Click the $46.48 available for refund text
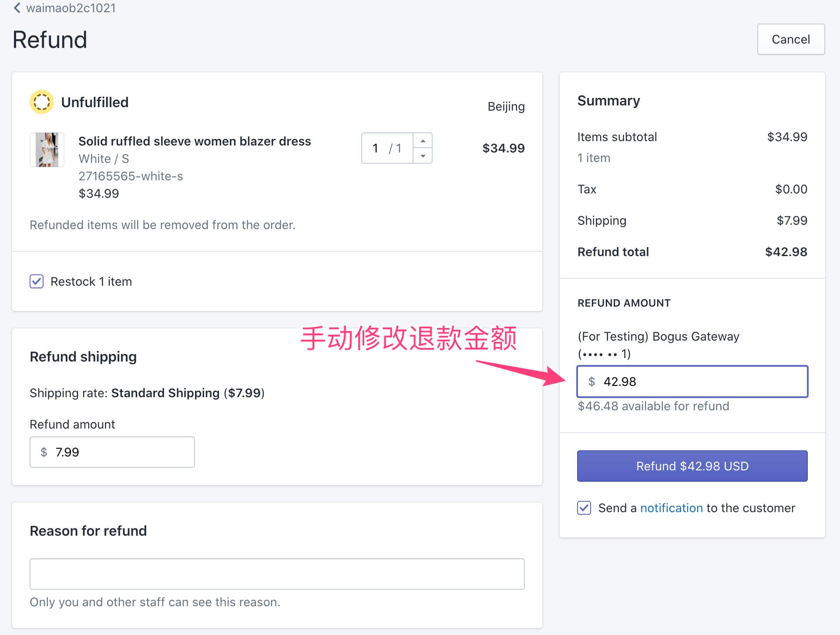840x635 pixels. pos(653,406)
